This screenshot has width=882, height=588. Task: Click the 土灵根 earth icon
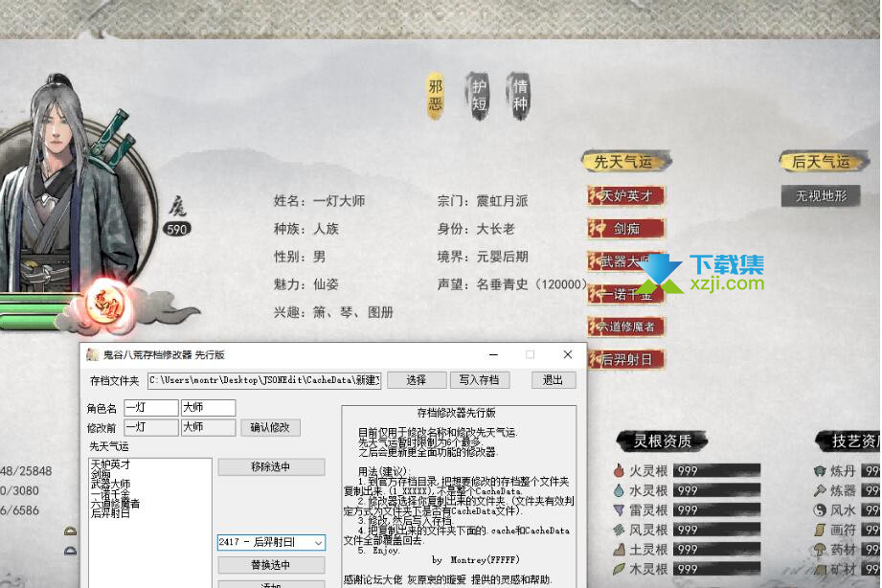coord(619,550)
